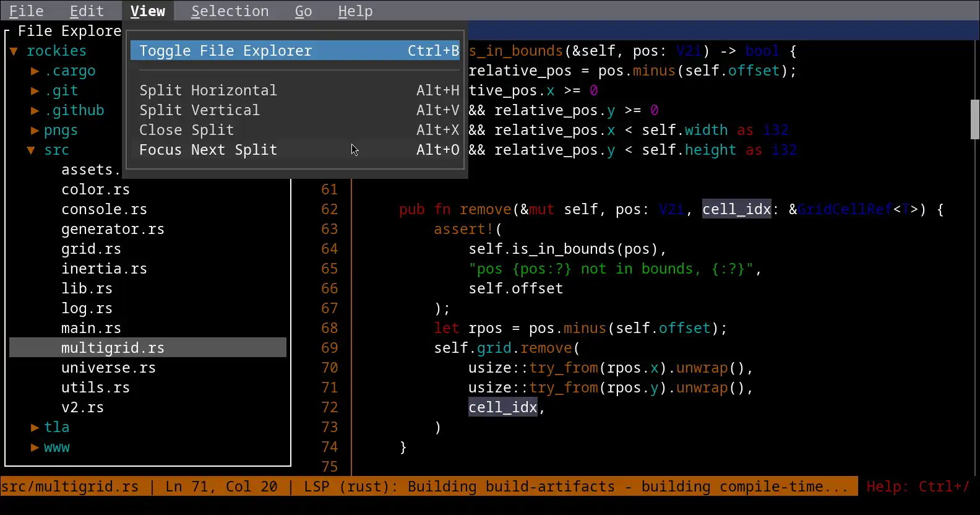The image size is (980, 515).
Task: Collapse the rockies root folder arrow
Action: [x=14, y=51]
